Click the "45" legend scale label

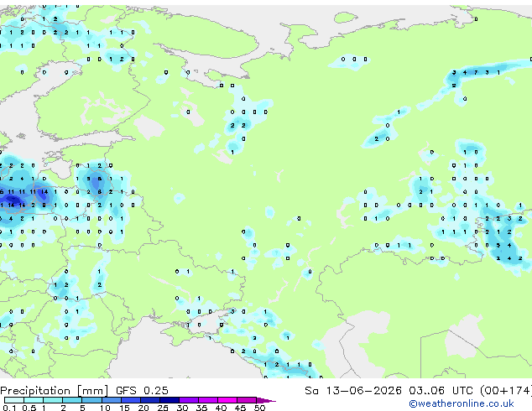241,408
